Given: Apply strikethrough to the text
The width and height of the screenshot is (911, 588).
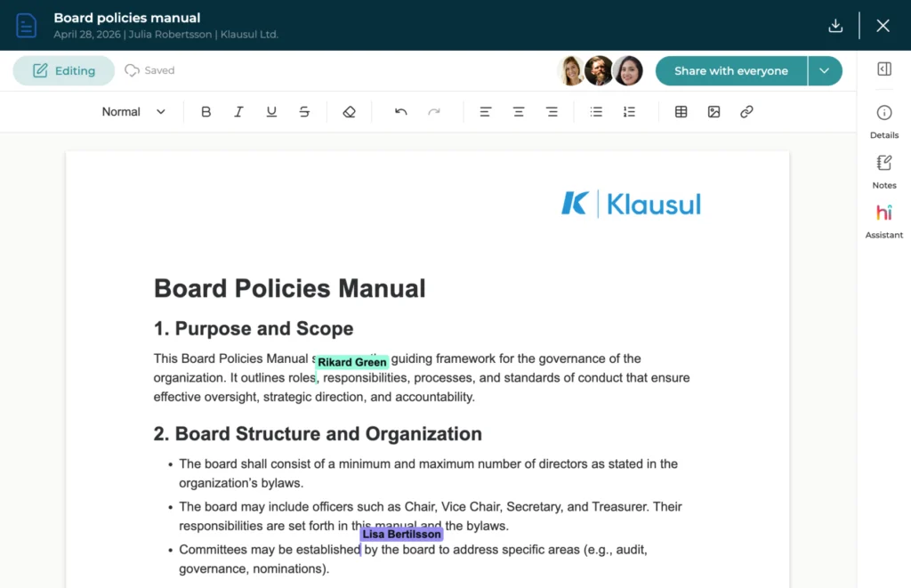Looking at the screenshot, I should (304, 112).
